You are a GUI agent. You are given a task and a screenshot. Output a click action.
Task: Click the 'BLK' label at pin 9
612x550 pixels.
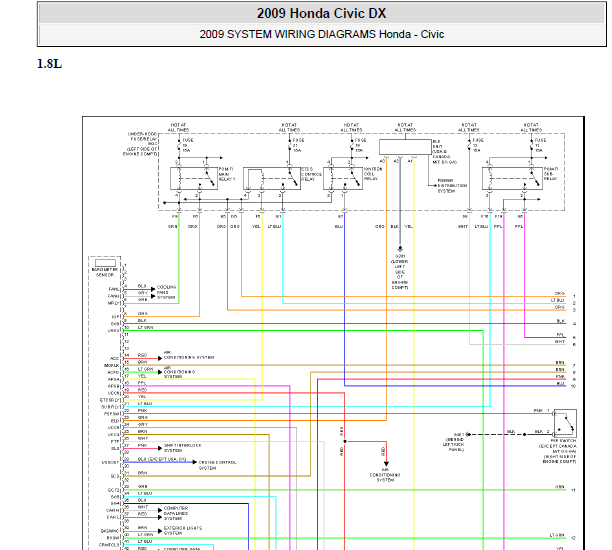pos(142,320)
